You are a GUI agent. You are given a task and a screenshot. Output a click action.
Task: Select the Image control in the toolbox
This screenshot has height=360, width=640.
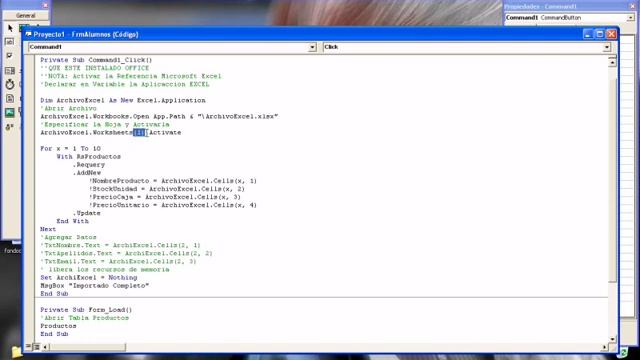(10, 113)
